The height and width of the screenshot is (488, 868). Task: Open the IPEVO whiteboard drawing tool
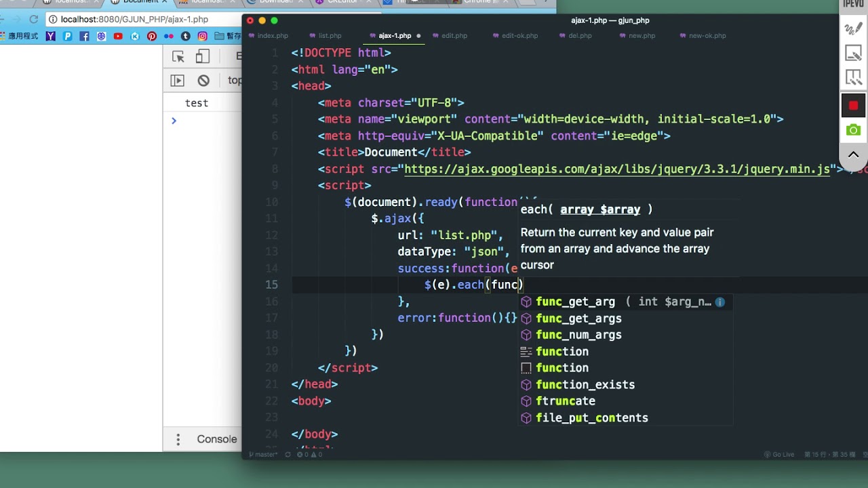(x=853, y=54)
